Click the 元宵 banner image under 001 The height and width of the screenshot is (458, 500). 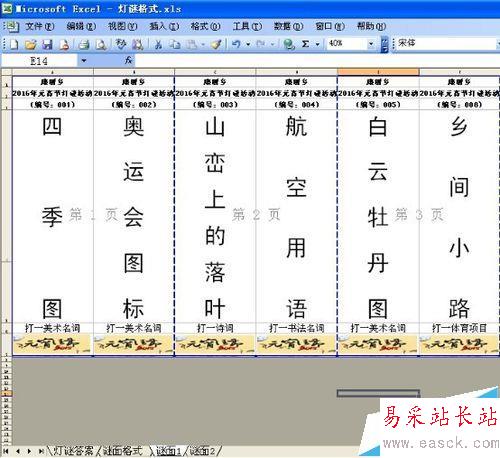tap(52, 344)
